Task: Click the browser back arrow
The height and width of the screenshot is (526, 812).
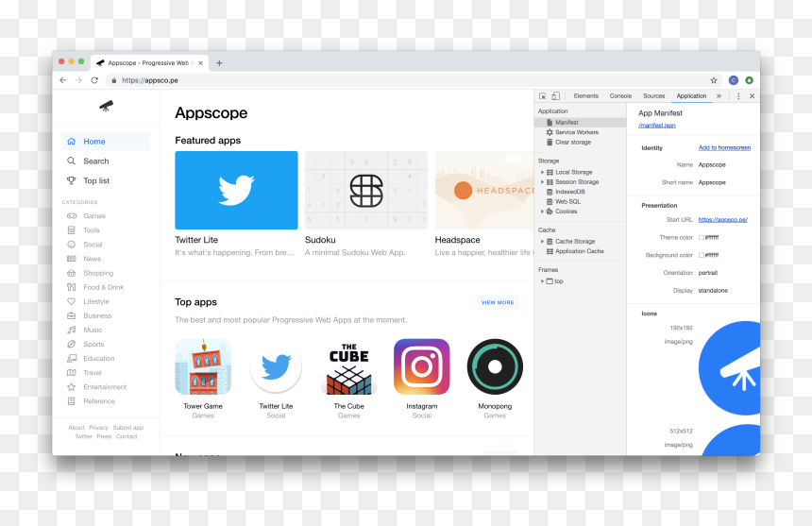Action: (x=63, y=80)
